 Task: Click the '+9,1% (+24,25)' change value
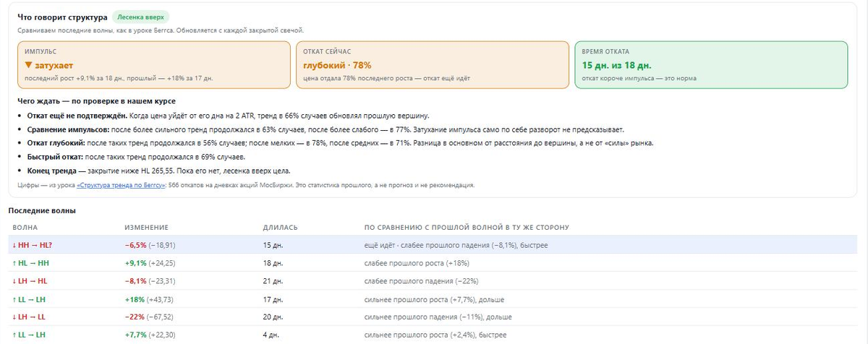tap(150, 263)
